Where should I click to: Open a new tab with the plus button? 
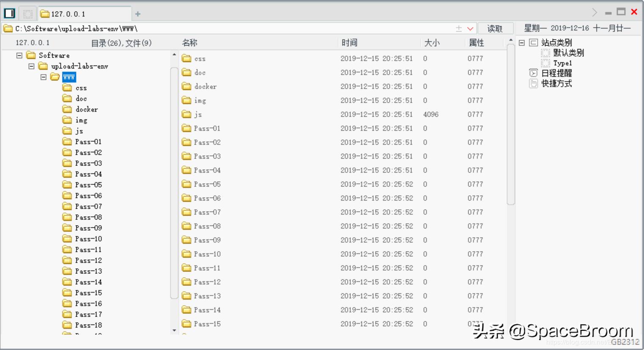pos(138,14)
